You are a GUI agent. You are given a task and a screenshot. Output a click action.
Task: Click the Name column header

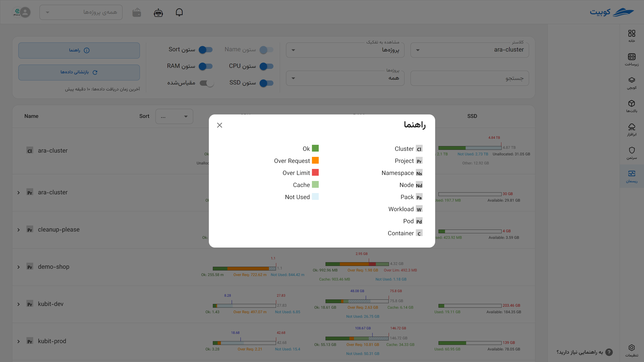click(31, 116)
